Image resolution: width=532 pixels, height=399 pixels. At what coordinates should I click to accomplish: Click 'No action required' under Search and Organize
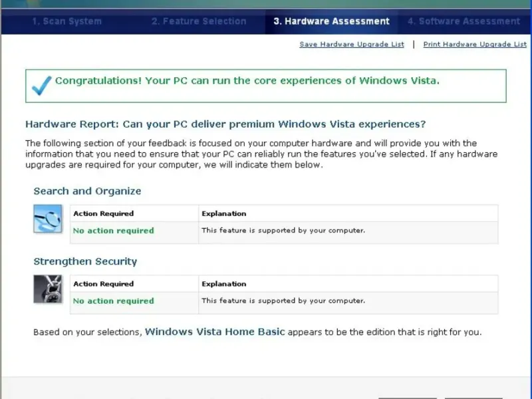pos(113,231)
